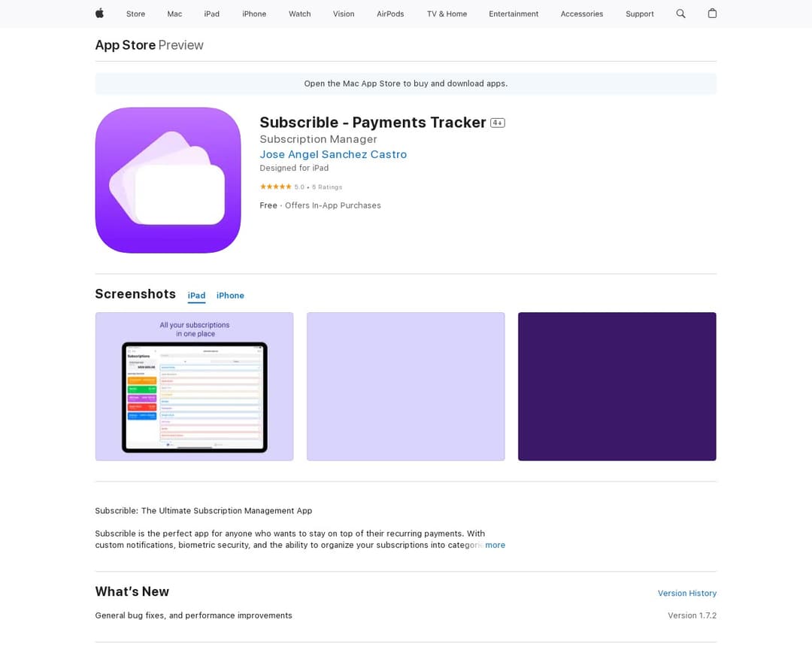
Task: Open the TV & Home menu
Action: (x=447, y=14)
